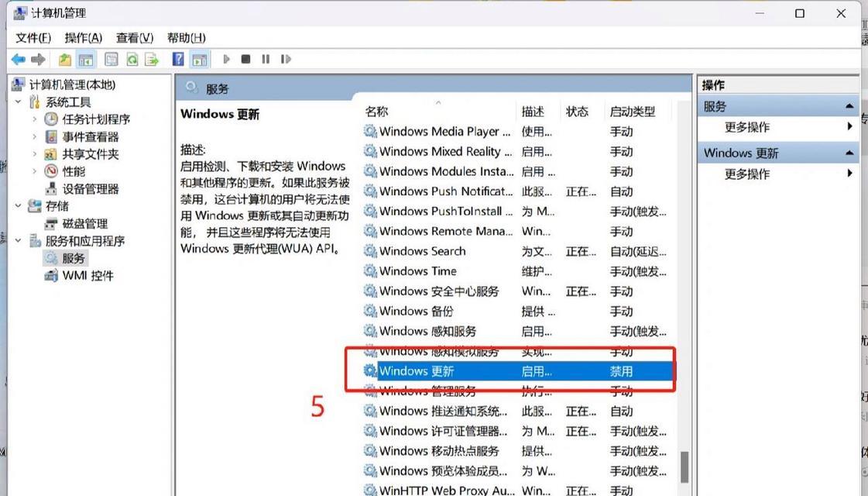Click gear icon of Windows Search service
The height and width of the screenshot is (496, 868).
click(x=370, y=251)
